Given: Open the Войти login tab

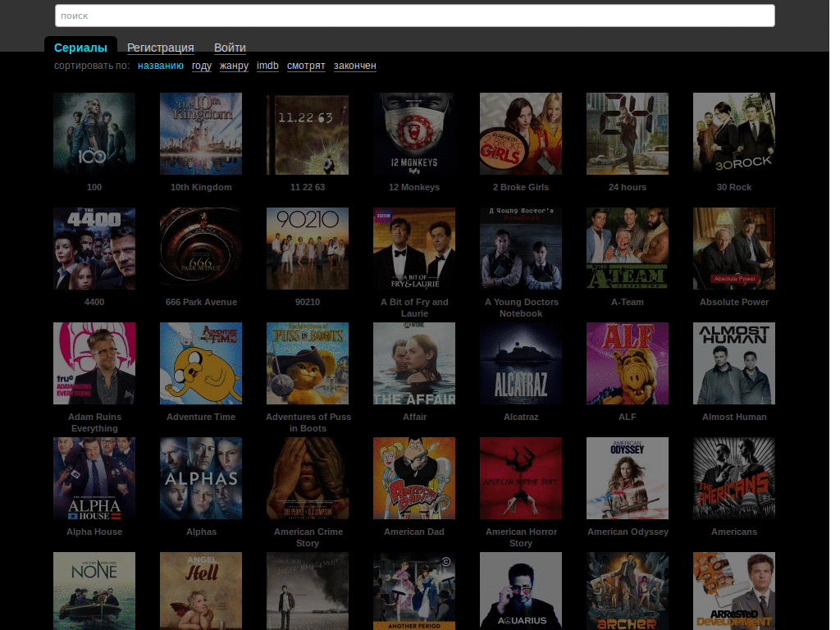Looking at the screenshot, I should click(x=230, y=48).
